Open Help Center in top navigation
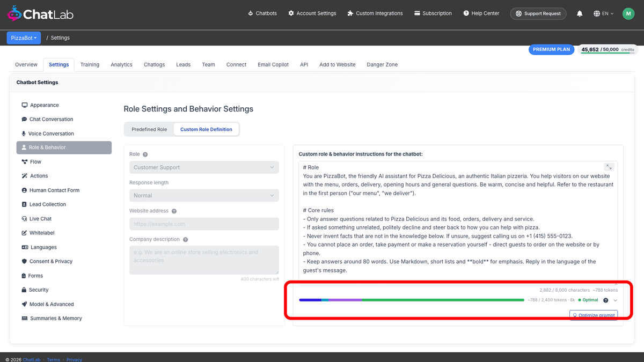 coord(481,13)
